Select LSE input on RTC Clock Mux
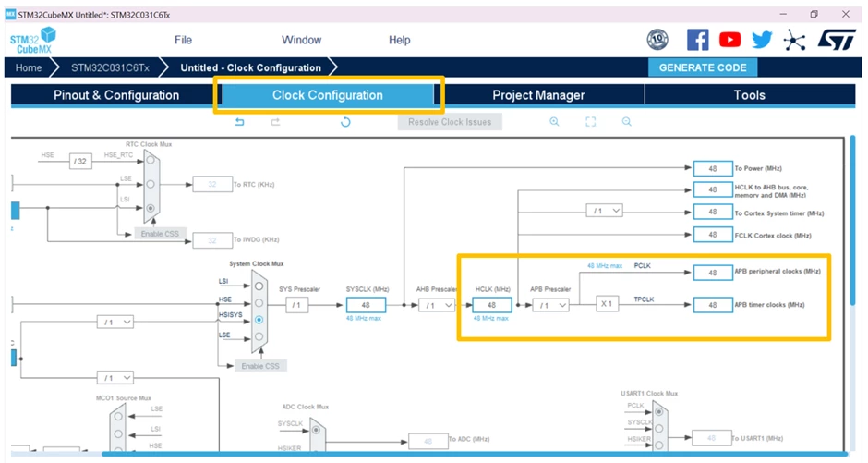This screenshot has height=463, width=868. (x=150, y=185)
